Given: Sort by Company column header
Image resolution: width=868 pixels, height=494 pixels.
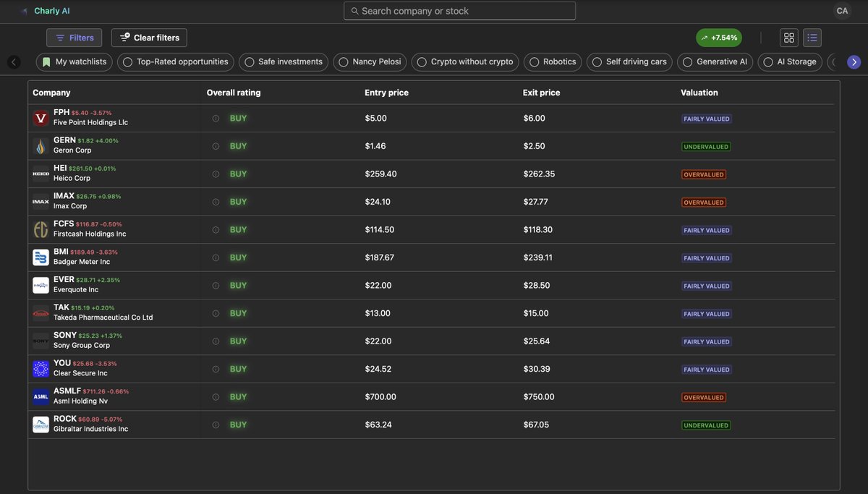Looking at the screenshot, I should (x=52, y=93).
